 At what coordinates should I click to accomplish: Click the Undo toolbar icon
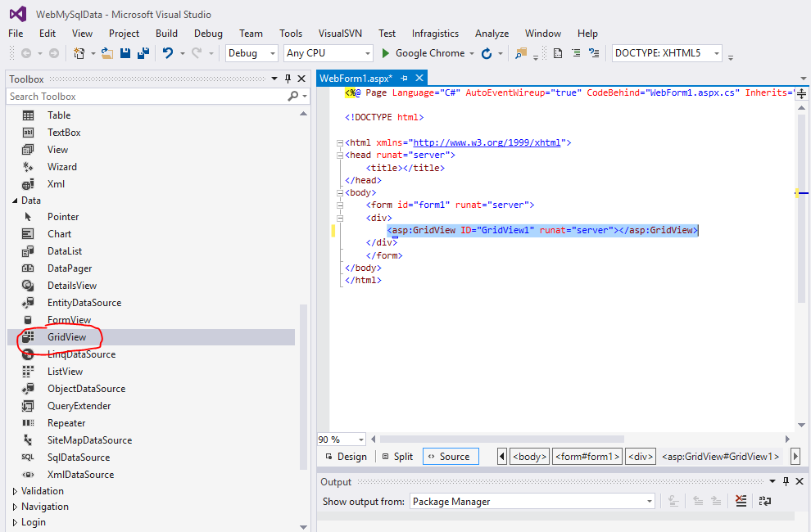click(x=168, y=53)
